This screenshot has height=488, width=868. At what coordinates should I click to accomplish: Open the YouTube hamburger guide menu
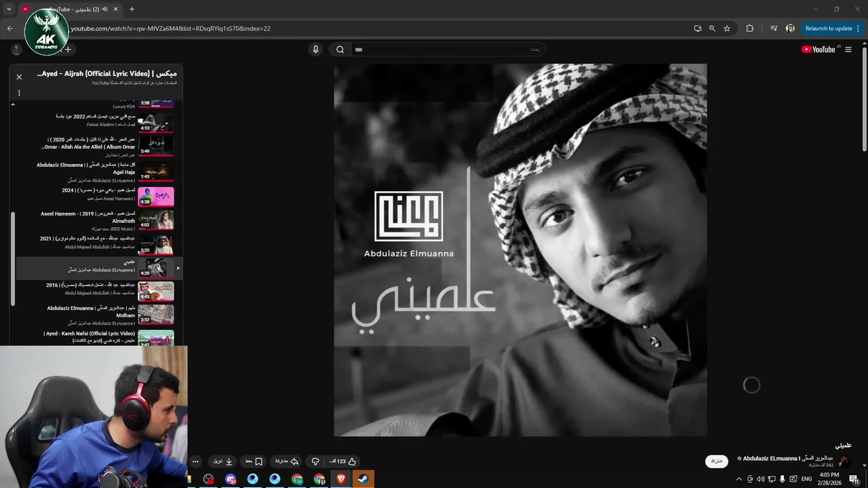[x=848, y=49]
